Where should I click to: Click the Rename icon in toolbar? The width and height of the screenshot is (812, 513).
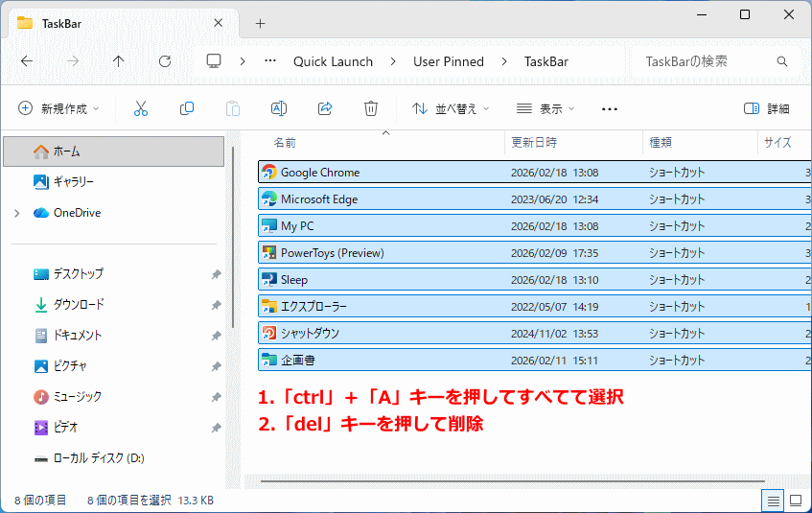[x=279, y=108]
